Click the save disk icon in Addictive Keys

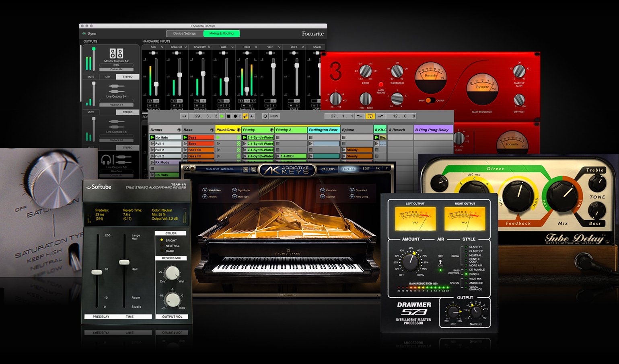254,169
